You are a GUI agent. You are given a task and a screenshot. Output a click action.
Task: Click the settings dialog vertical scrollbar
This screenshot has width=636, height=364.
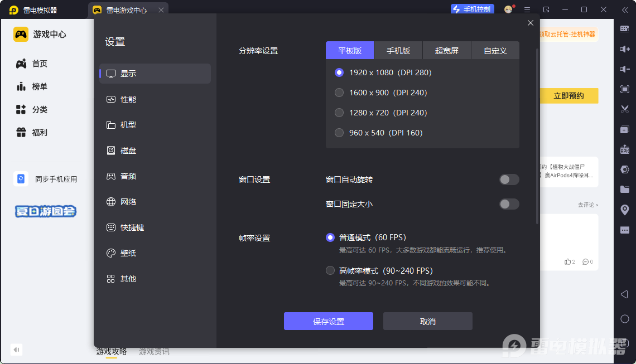click(537, 136)
